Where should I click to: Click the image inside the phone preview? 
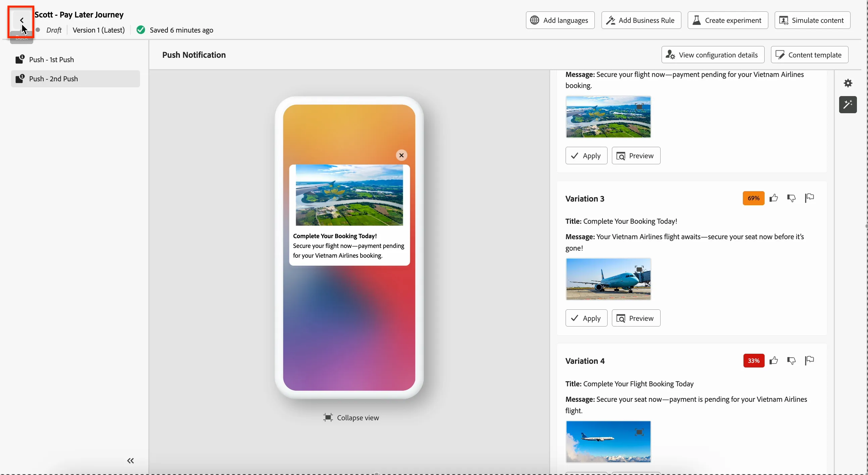349,195
